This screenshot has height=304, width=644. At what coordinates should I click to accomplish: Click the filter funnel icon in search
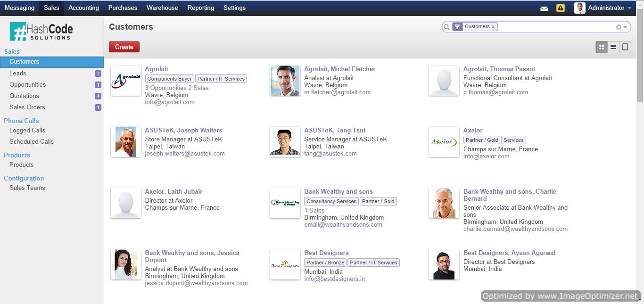pos(457,27)
